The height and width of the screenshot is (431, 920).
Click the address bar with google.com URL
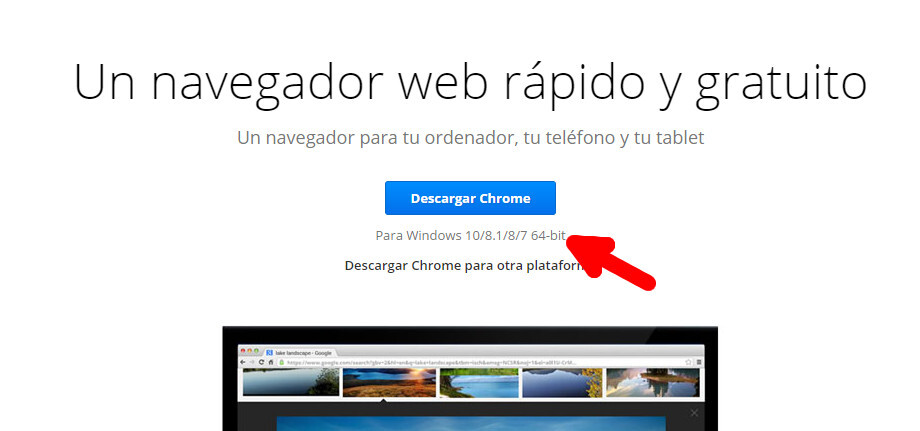click(x=484, y=362)
